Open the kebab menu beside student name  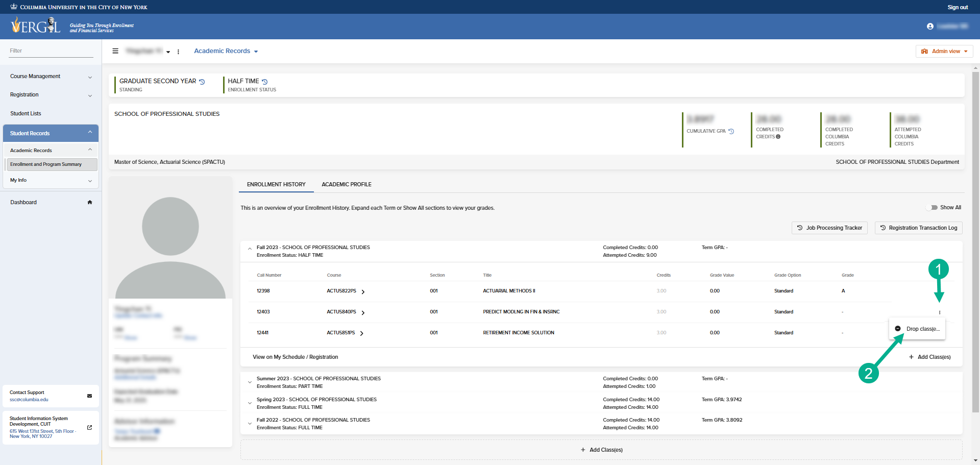(178, 52)
